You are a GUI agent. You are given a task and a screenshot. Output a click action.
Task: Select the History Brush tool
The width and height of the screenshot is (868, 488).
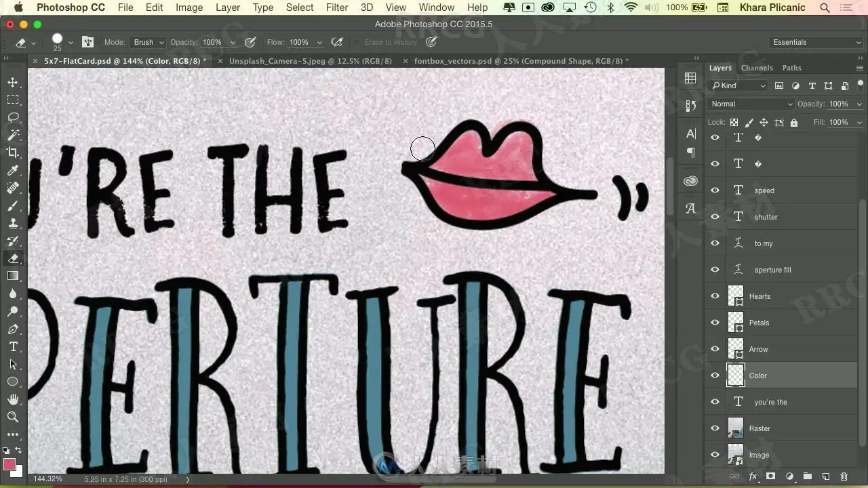click(13, 241)
